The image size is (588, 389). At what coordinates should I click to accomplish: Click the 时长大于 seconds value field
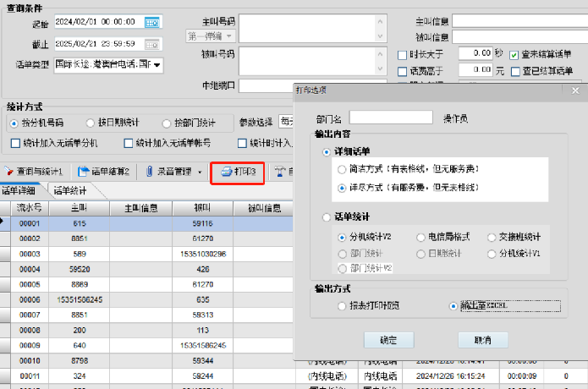475,53
